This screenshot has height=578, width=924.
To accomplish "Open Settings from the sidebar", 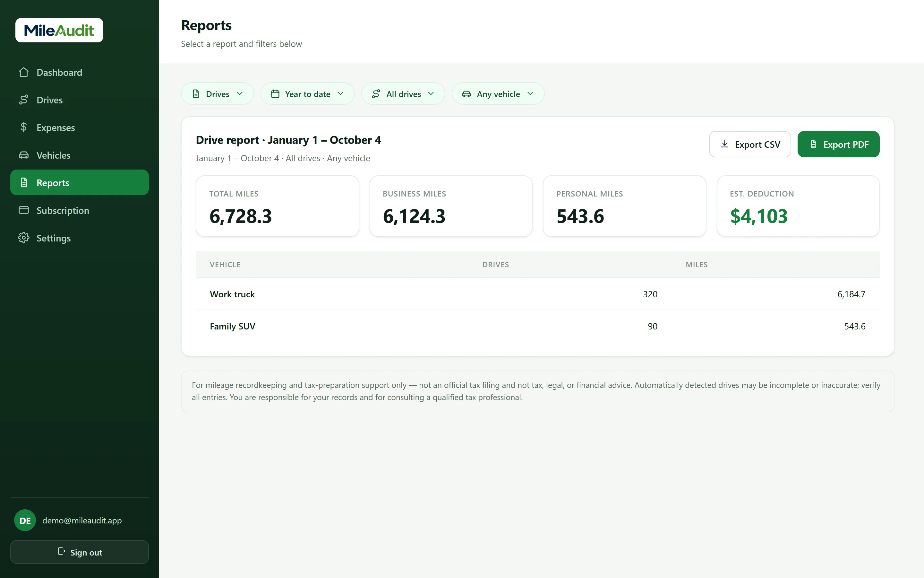I will pyautogui.click(x=80, y=238).
